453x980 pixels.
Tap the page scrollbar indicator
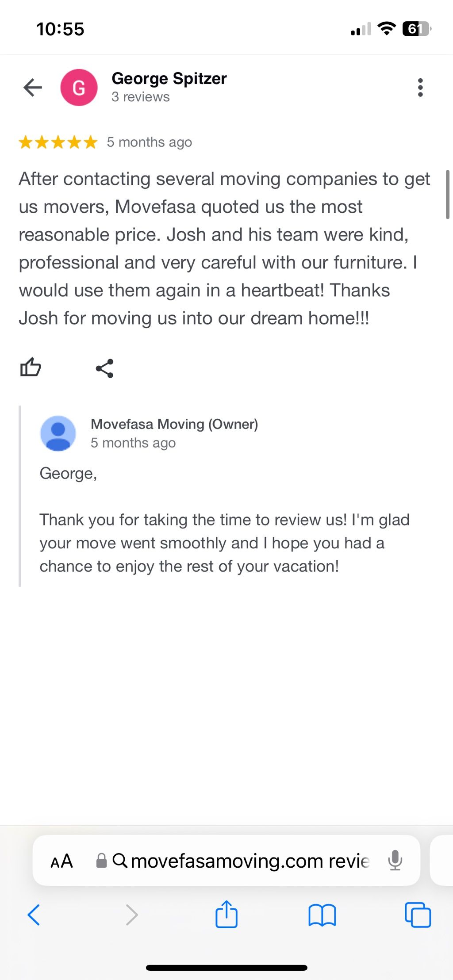point(448,195)
